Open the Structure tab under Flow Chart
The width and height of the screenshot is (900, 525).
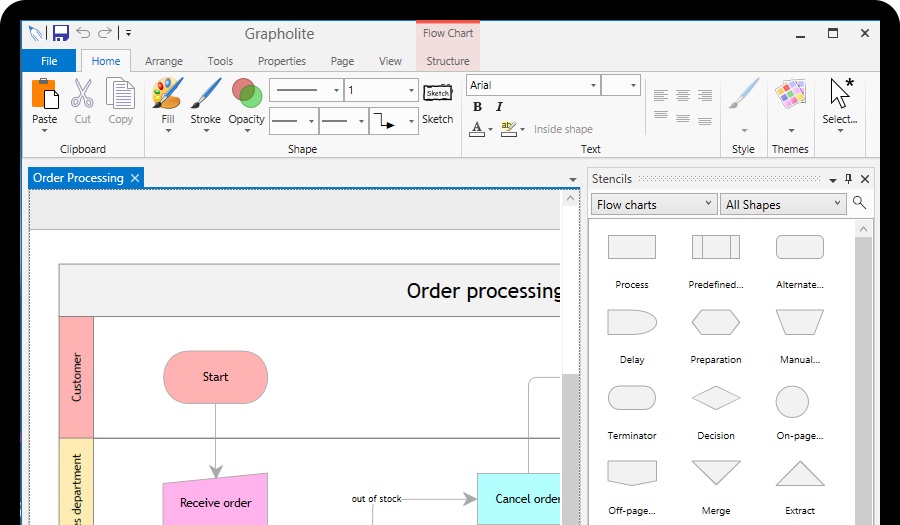point(448,61)
